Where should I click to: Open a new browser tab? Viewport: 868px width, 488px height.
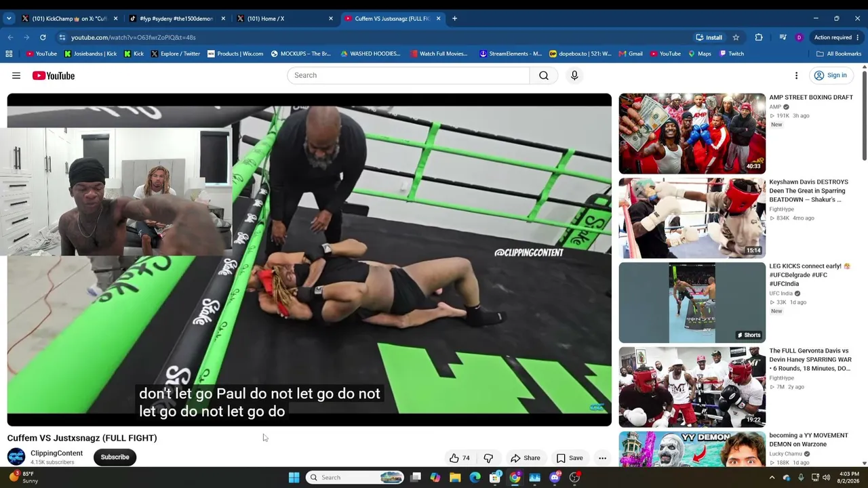(454, 18)
